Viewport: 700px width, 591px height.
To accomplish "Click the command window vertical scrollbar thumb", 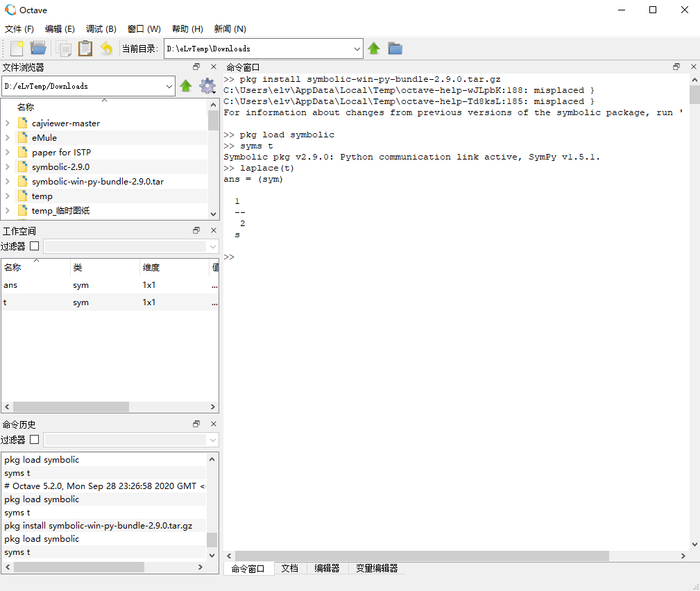I will (694, 94).
